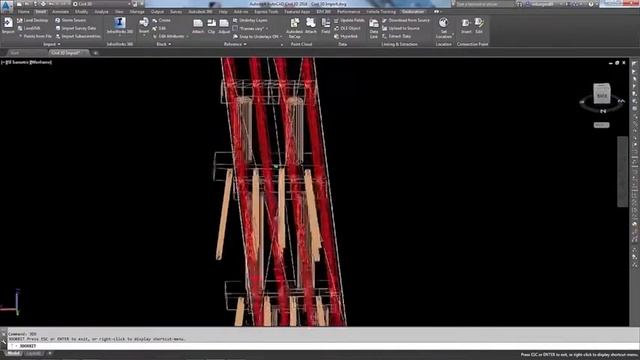Open InfraWorks 360 tool
The height and width of the screenshot is (360, 640).
tap(120, 25)
